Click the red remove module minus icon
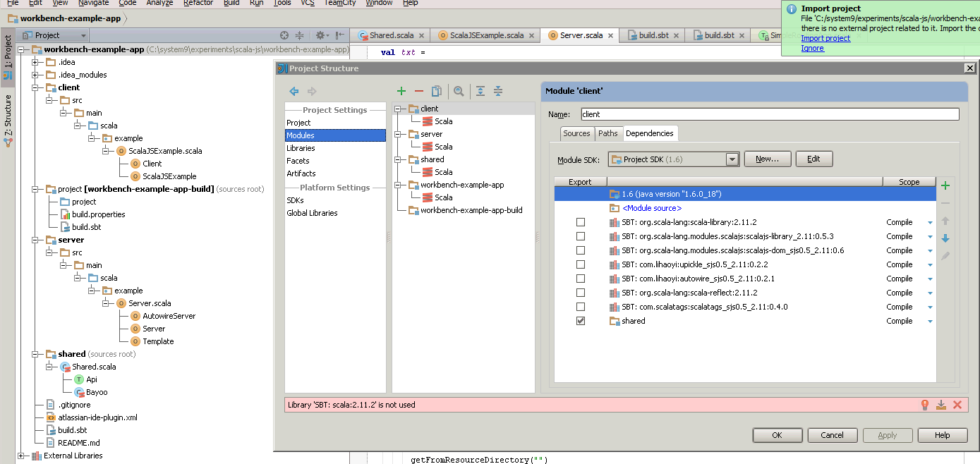Image resolution: width=980 pixels, height=464 pixels. pyautogui.click(x=419, y=91)
